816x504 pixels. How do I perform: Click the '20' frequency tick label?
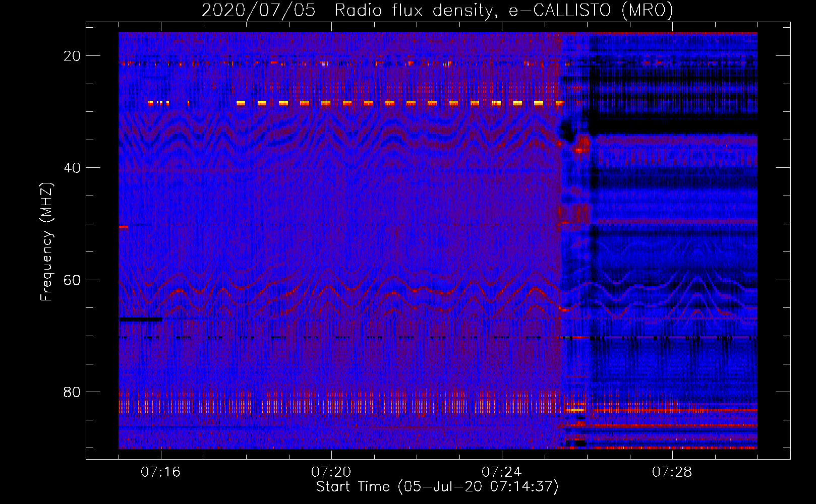coord(73,56)
